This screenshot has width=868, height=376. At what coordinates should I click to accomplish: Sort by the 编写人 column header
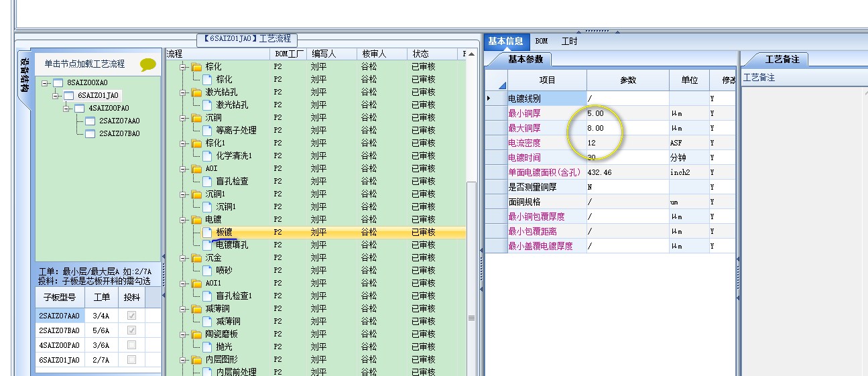pyautogui.click(x=332, y=54)
